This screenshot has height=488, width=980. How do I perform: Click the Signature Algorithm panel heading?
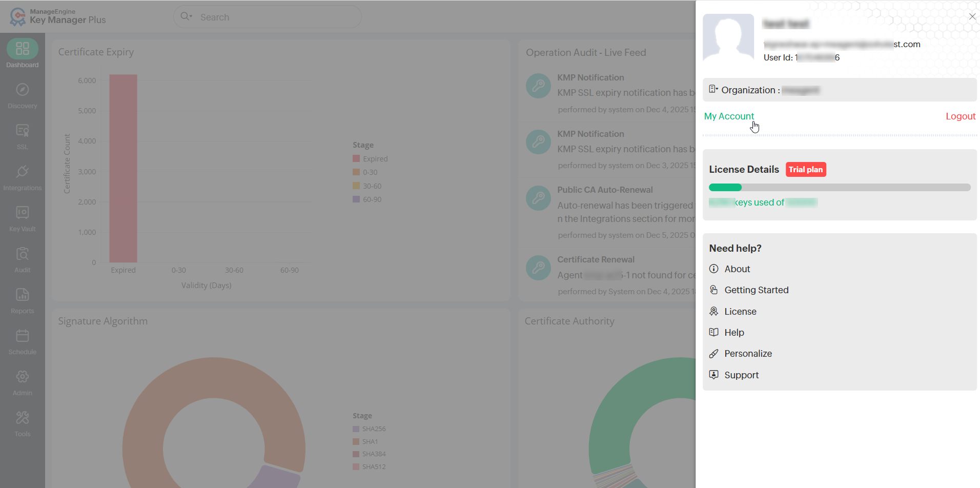pyautogui.click(x=103, y=321)
